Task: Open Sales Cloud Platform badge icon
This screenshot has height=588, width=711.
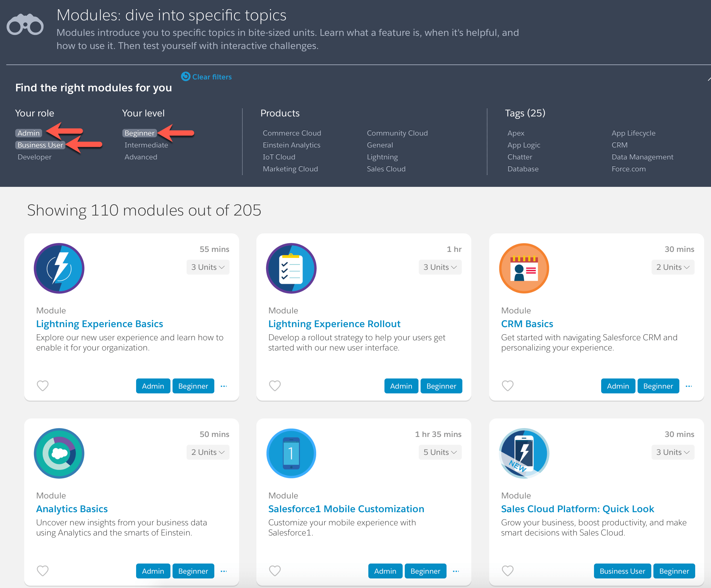Action: coord(524,453)
